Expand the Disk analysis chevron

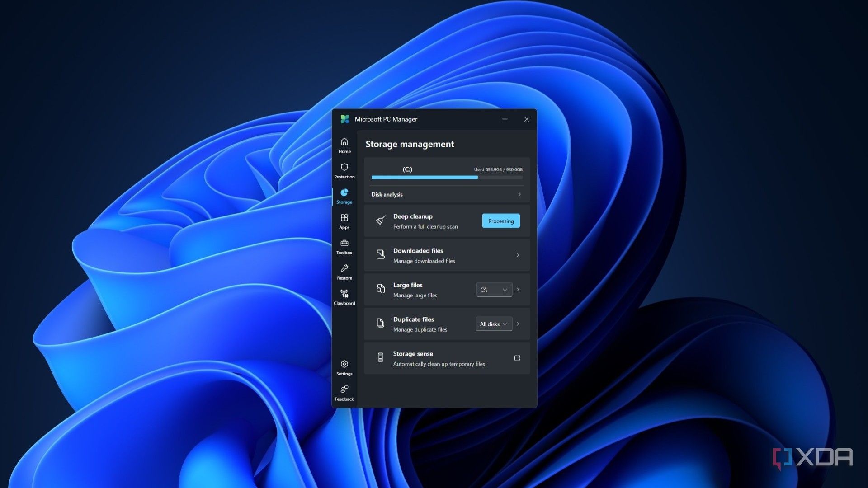point(519,194)
